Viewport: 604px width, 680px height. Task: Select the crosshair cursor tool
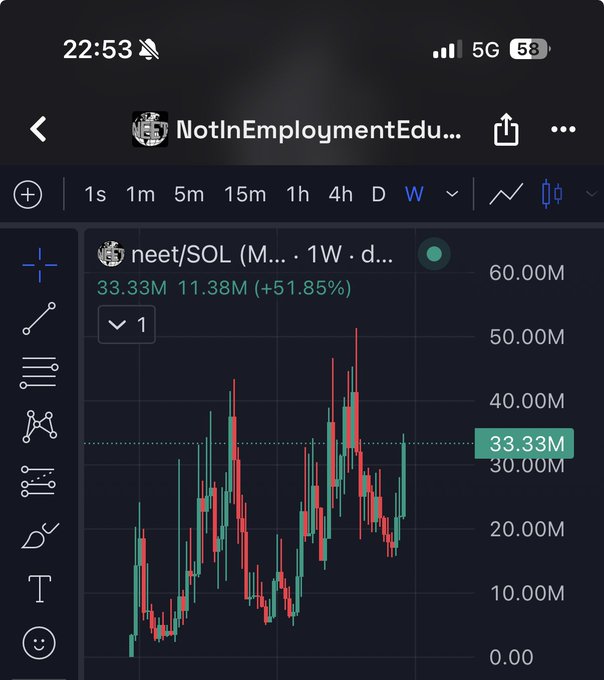point(39,265)
